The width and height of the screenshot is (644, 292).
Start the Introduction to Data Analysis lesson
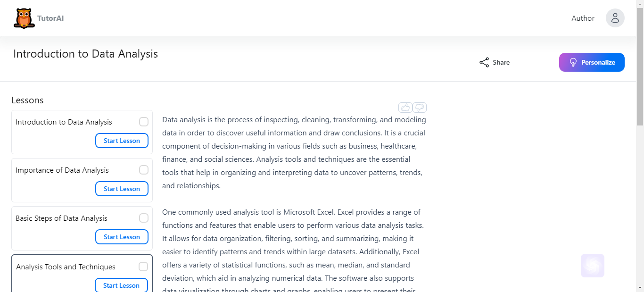[x=122, y=141]
